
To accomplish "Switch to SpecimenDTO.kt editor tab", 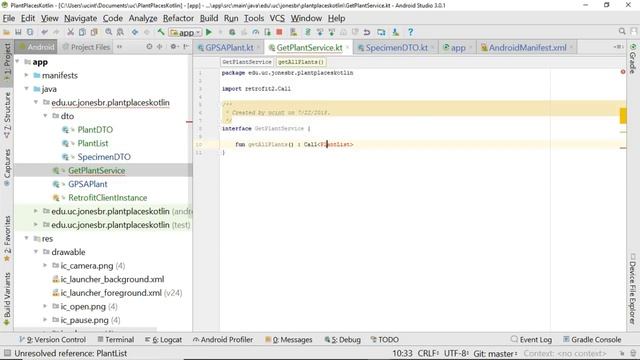I will (x=396, y=48).
